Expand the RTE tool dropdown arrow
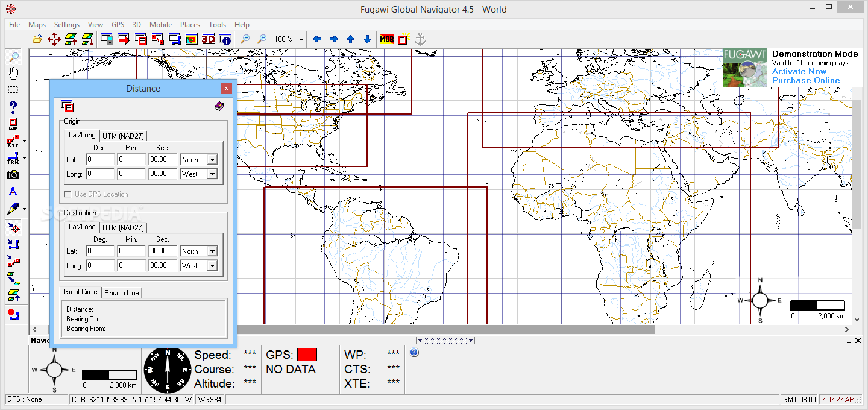This screenshot has width=868, height=410. (x=24, y=142)
